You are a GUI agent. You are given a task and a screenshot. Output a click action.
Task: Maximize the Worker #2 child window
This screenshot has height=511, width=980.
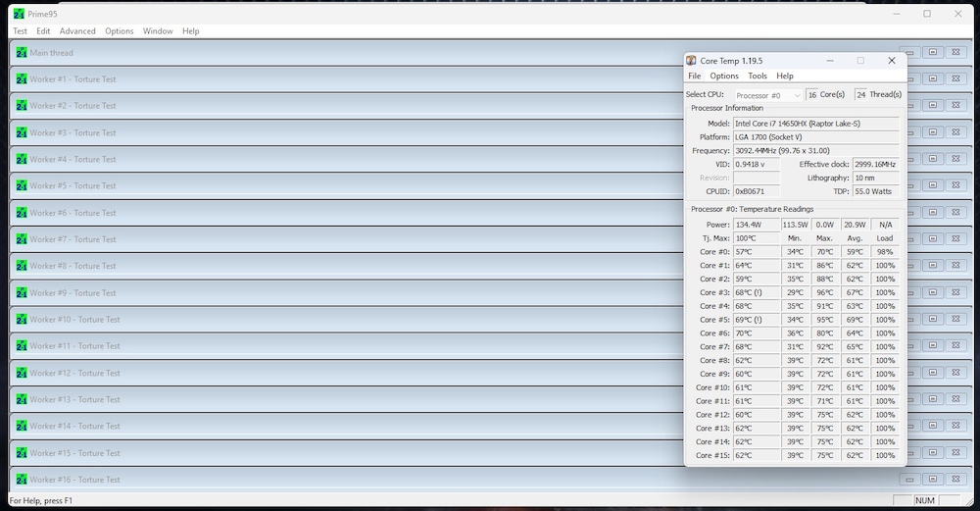(x=933, y=106)
